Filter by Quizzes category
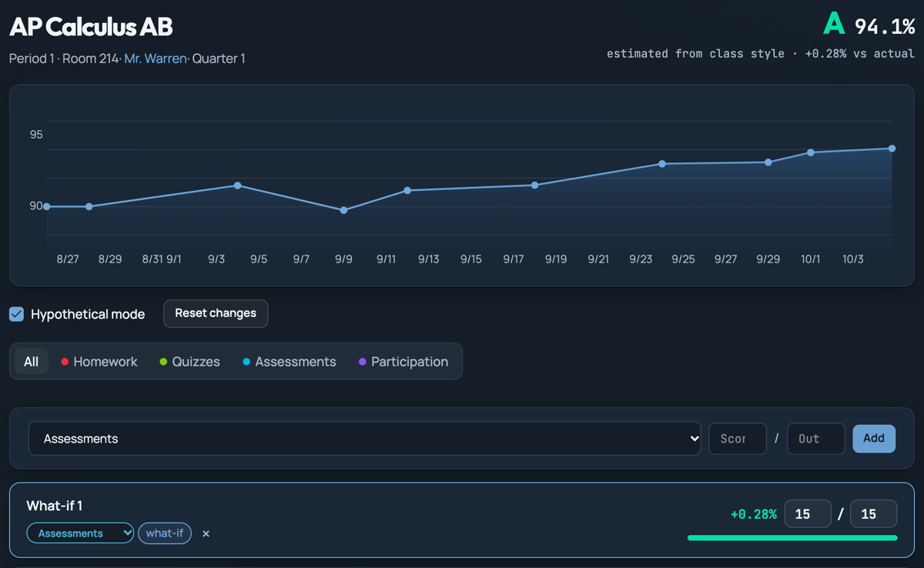924x568 pixels. click(189, 362)
